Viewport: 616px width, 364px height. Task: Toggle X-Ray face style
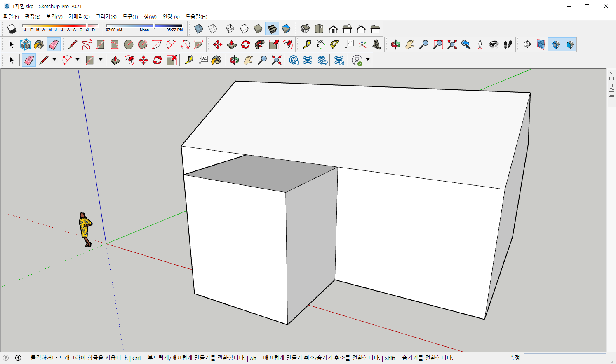(x=199, y=29)
